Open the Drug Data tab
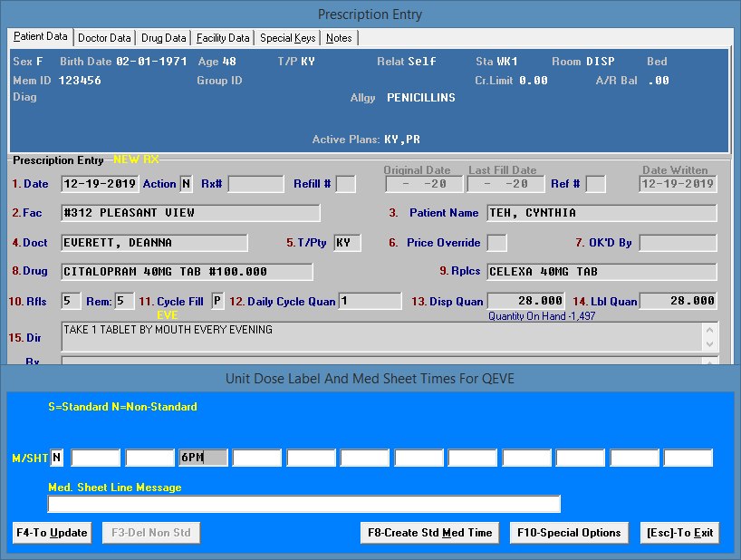The height and width of the screenshot is (560, 741). 164,38
